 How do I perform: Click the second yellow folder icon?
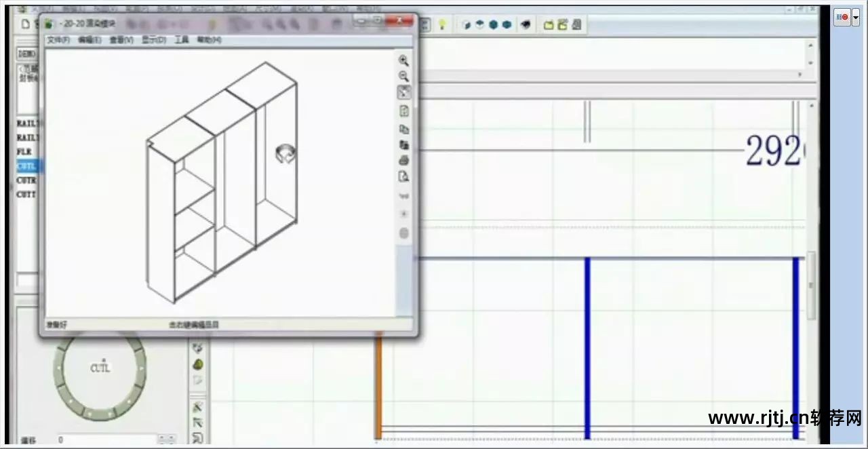click(x=562, y=24)
